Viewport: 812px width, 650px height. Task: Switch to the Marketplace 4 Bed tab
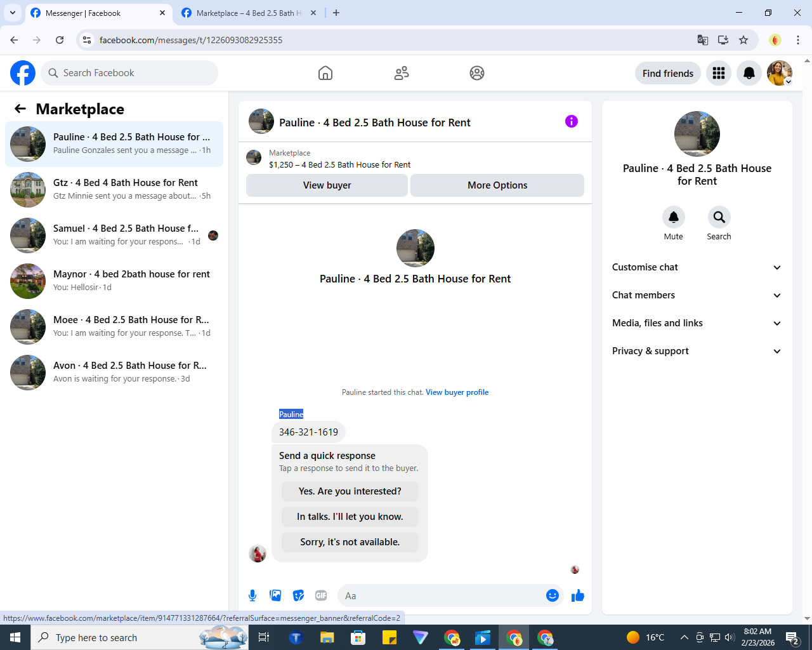click(249, 13)
